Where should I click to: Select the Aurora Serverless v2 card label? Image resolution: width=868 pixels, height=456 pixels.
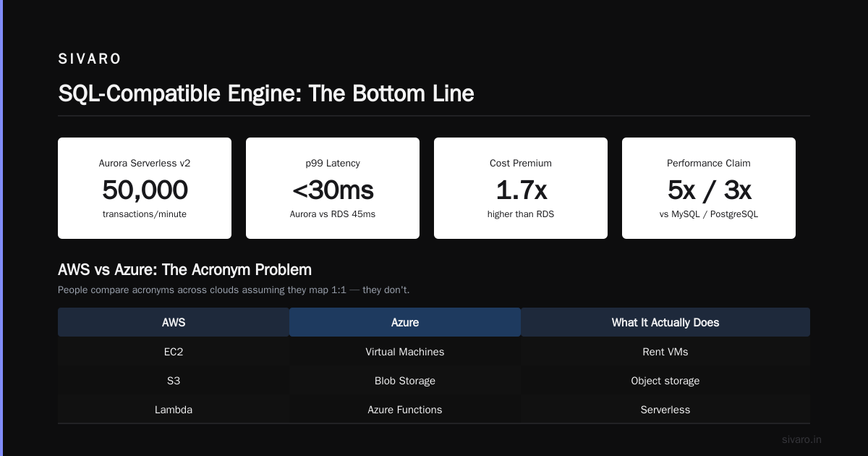click(x=145, y=164)
